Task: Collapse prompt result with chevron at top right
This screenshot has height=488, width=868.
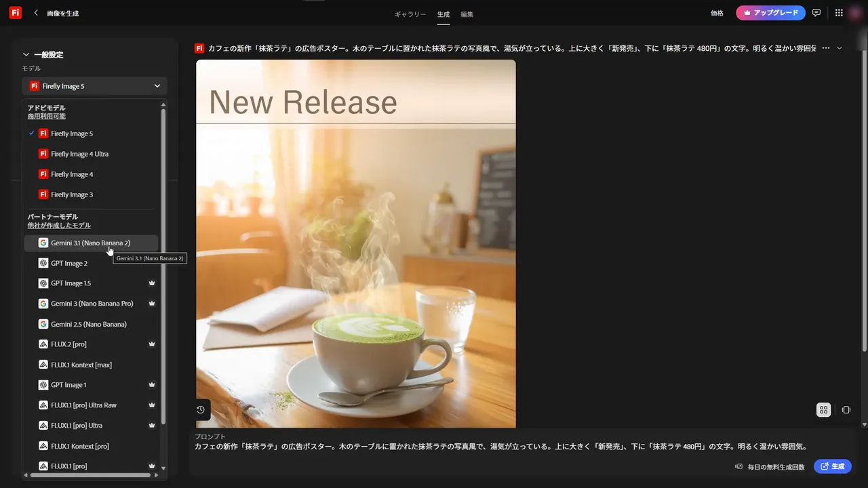Action: (840, 48)
